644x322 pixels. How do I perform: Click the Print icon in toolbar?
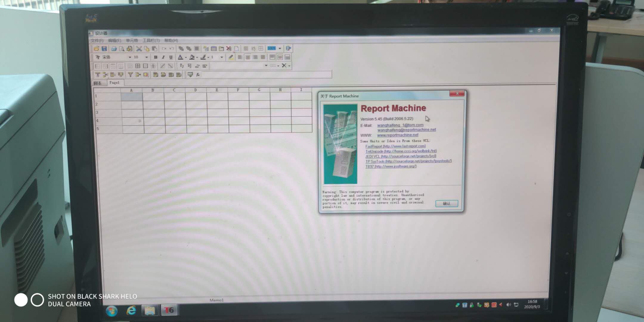[114, 49]
